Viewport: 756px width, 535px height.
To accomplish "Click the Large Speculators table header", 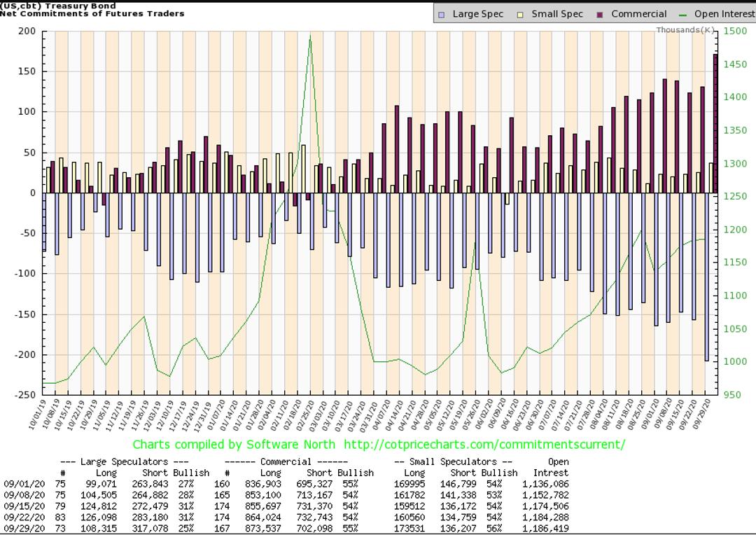I will click(125, 462).
